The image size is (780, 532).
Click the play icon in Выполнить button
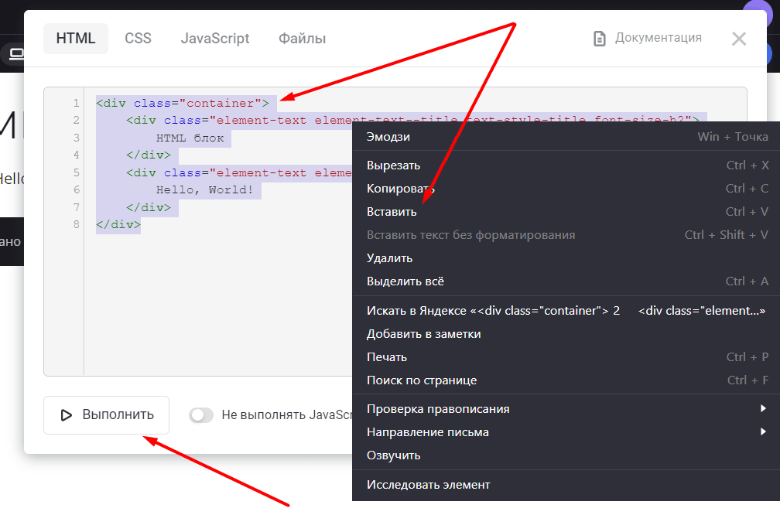point(66,415)
